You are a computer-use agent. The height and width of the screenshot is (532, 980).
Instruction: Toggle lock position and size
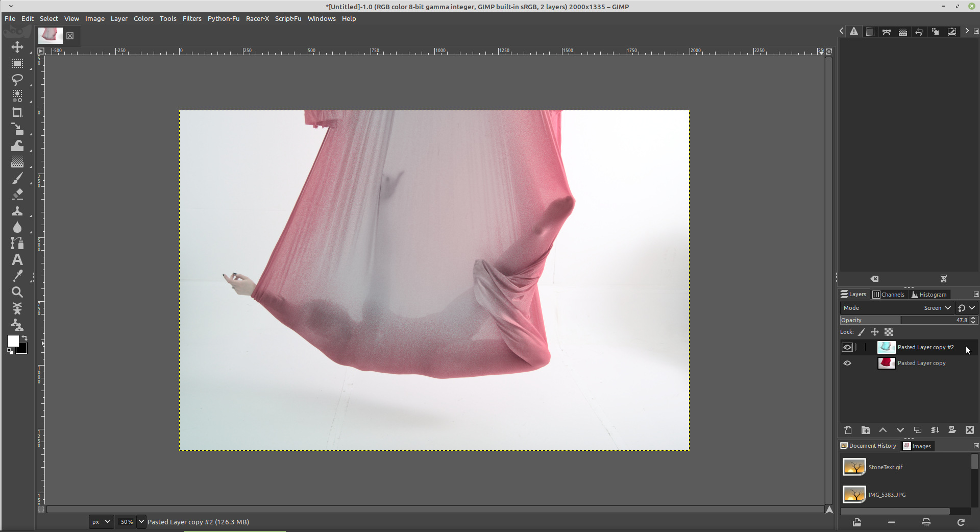click(875, 332)
